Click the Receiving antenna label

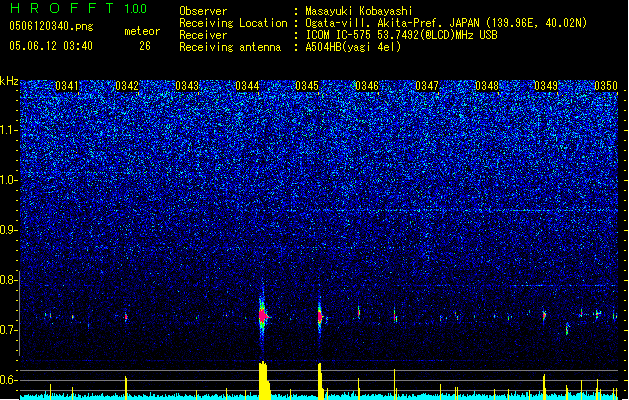point(230,47)
